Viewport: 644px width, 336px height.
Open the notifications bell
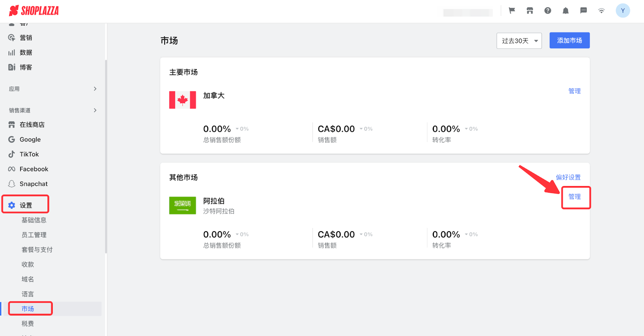[x=566, y=11]
